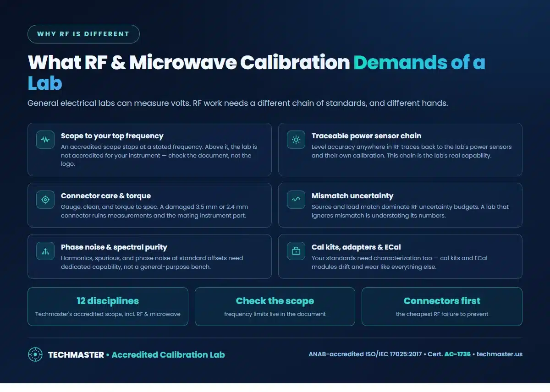
Task: Click the AC-1736 certificate number
Action: pyautogui.click(x=457, y=354)
